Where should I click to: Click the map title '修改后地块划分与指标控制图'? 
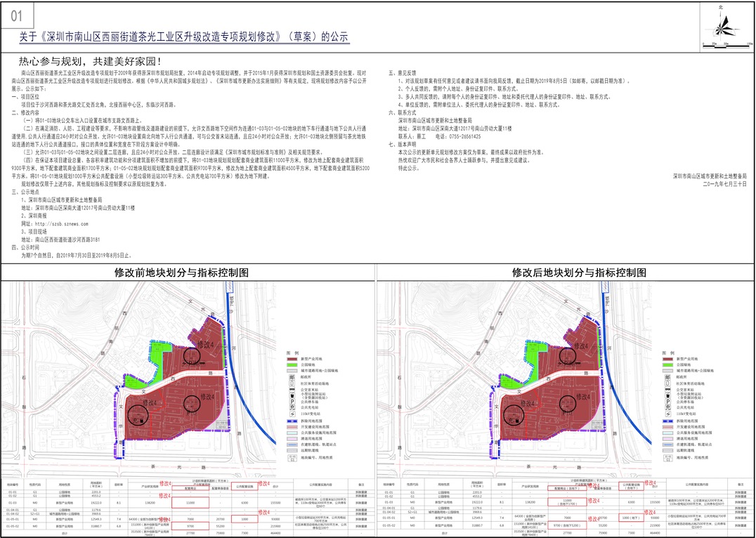(x=579, y=273)
